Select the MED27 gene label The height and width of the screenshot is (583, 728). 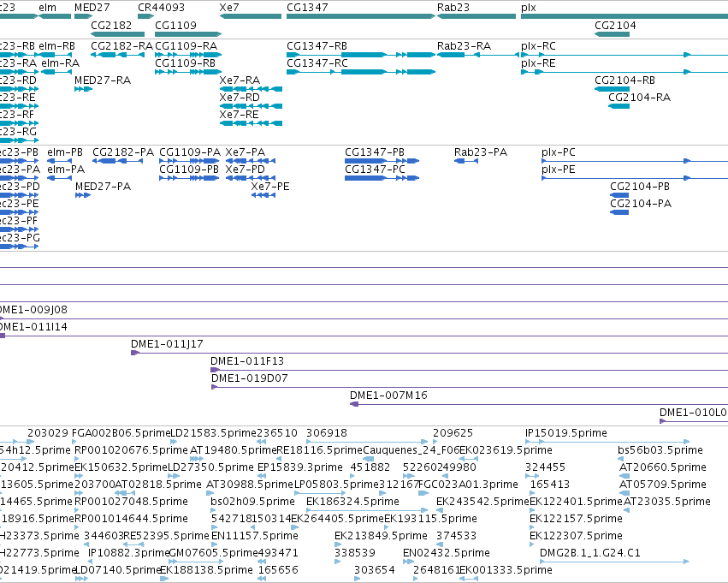92,8
